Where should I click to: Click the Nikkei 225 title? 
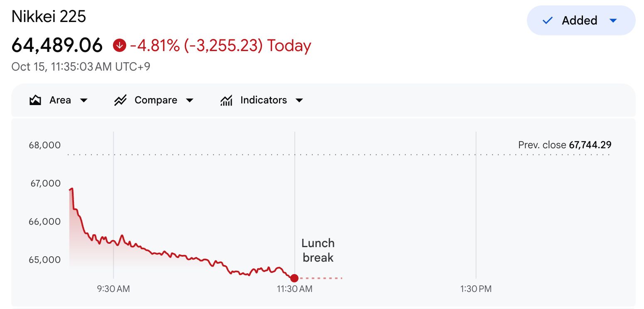(49, 17)
